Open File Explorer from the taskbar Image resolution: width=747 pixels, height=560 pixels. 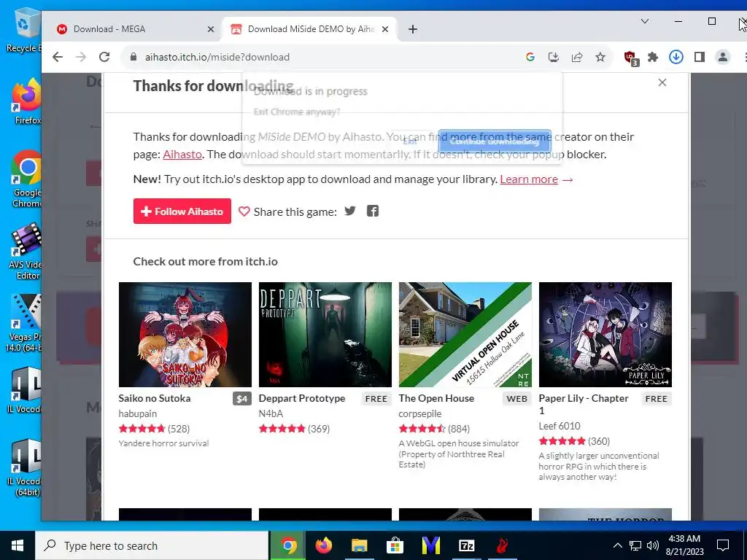point(359,545)
